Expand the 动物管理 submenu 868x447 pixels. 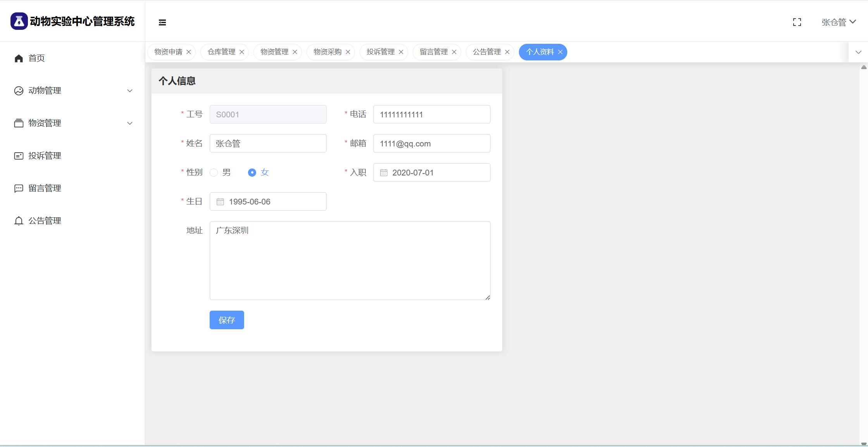point(130,91)
